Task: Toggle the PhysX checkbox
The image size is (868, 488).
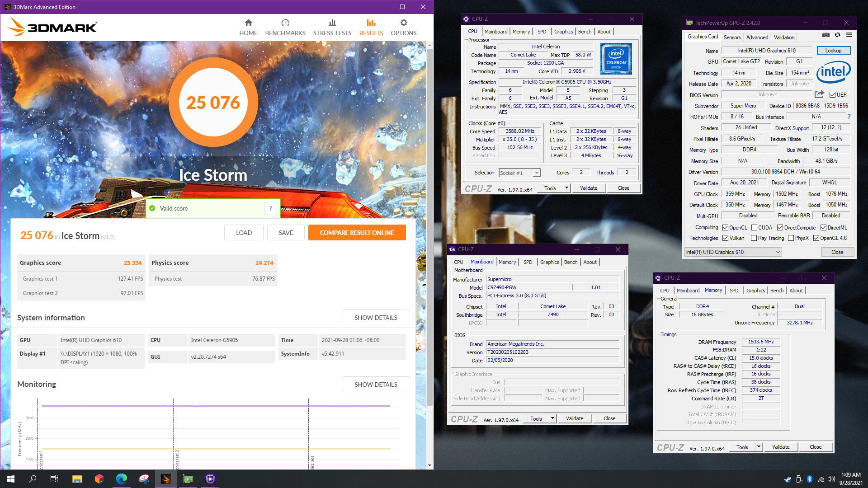Action: [791, 238]
